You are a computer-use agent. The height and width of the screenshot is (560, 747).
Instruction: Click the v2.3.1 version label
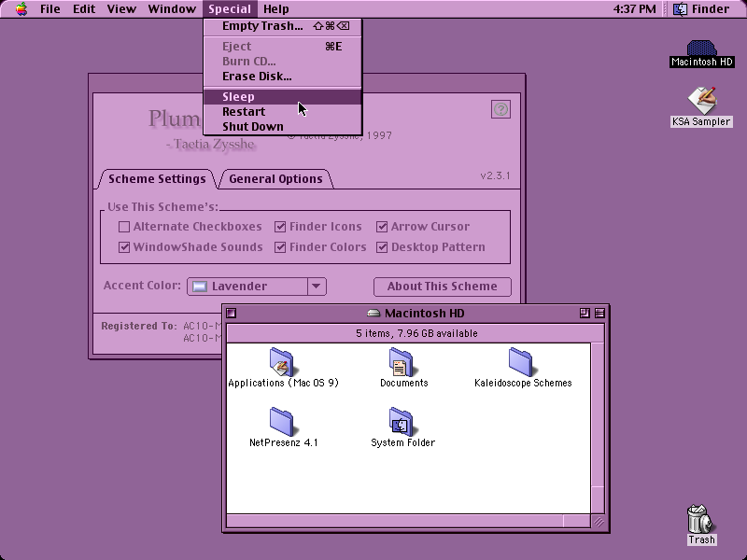pyautogui.click(x=495, y=175)
